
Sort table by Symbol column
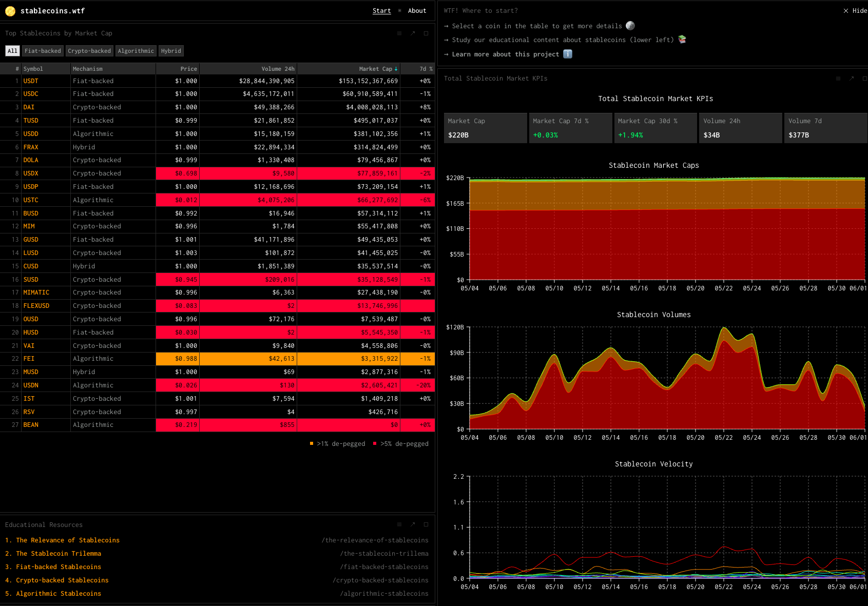pyautogui.click(x=33, y=69)
